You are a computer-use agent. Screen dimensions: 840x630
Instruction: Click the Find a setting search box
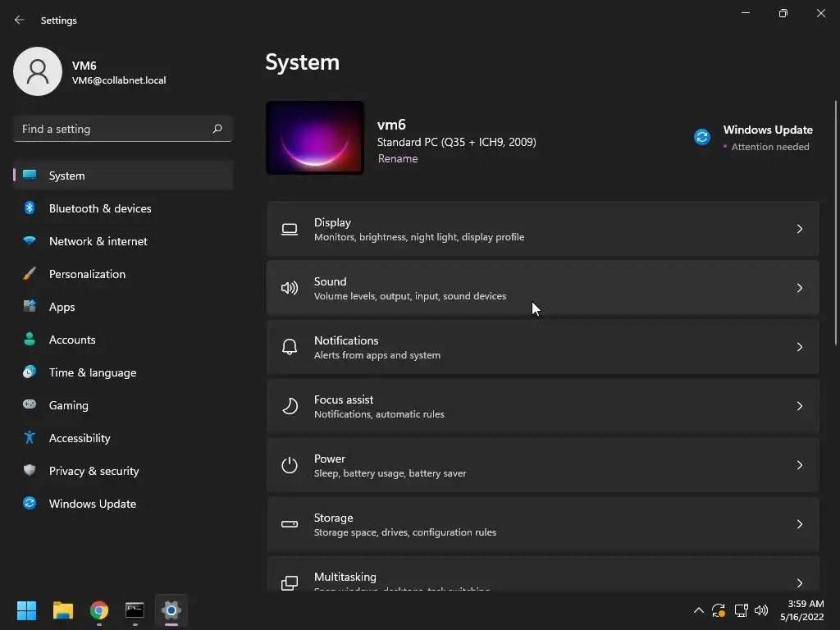(123, 129)
